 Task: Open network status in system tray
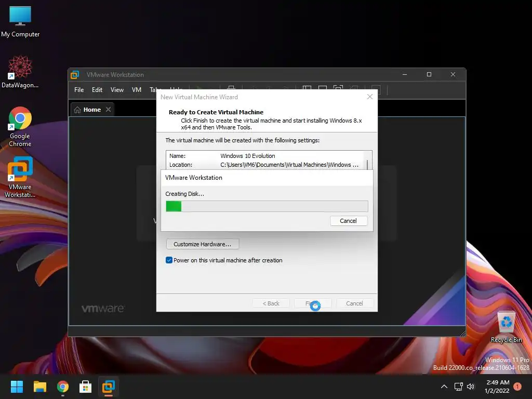[458, 387]
